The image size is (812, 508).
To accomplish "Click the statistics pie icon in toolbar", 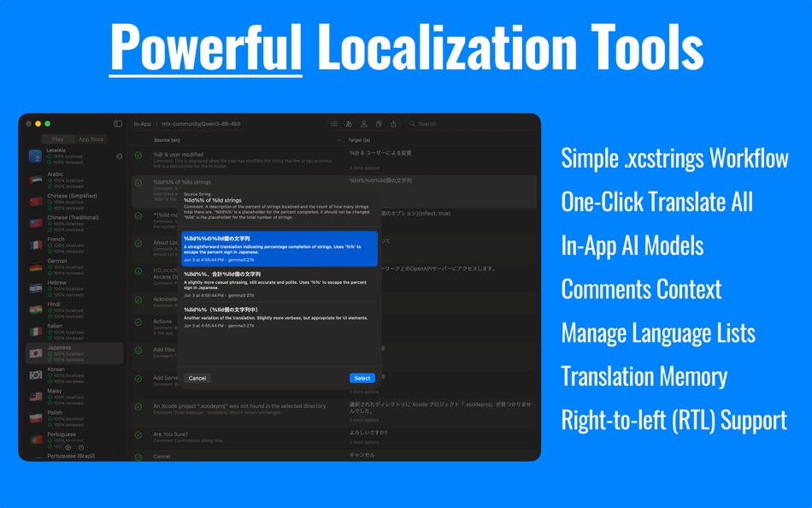I will pos(378,124).
